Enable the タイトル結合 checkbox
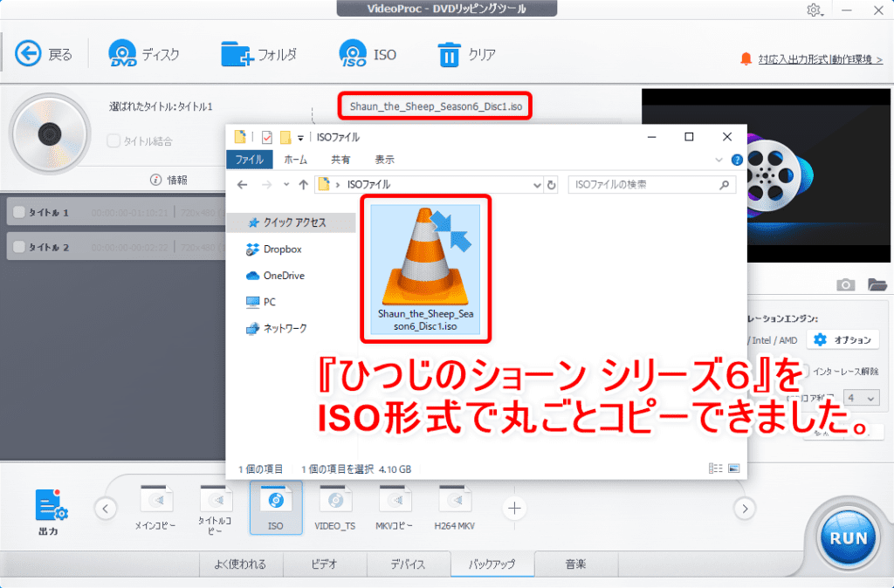The height and width of the screenshot is (588, 894). tap(113, 140)
